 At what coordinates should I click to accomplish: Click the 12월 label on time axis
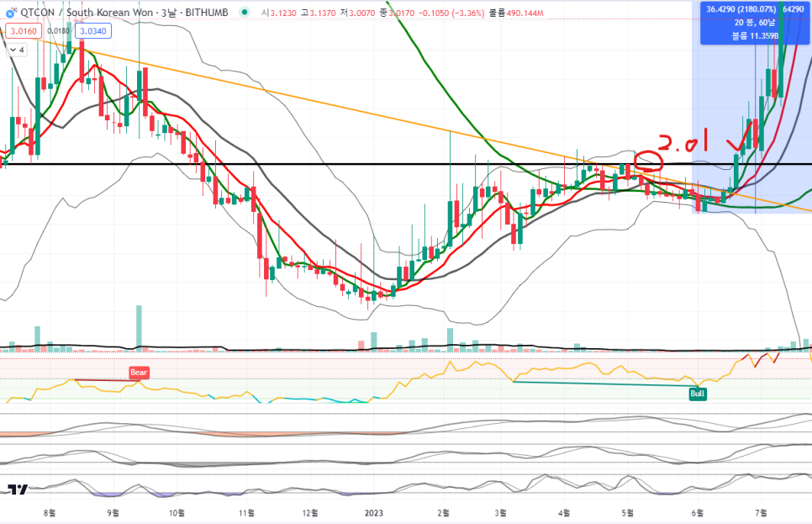[x=309, y=512]
